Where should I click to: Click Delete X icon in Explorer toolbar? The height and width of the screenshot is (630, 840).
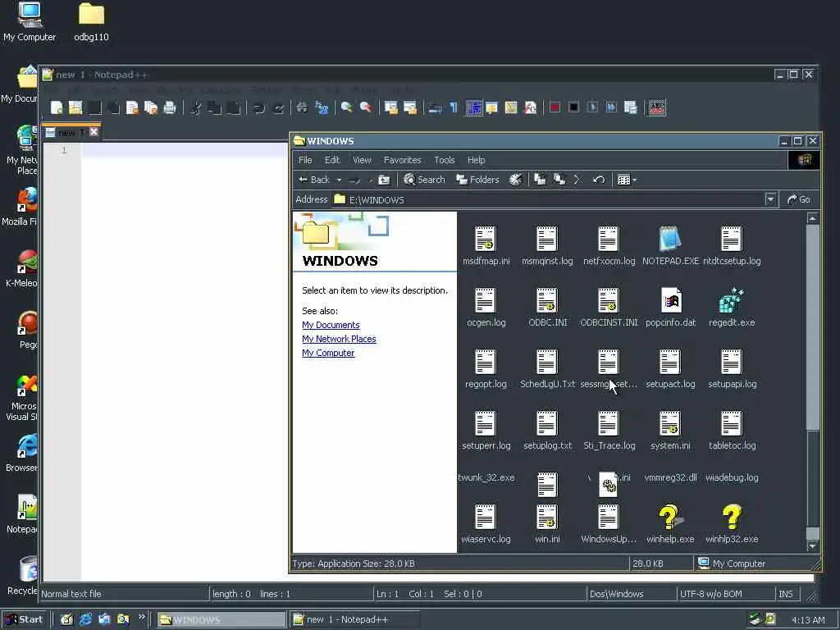(x=578, y=180)
